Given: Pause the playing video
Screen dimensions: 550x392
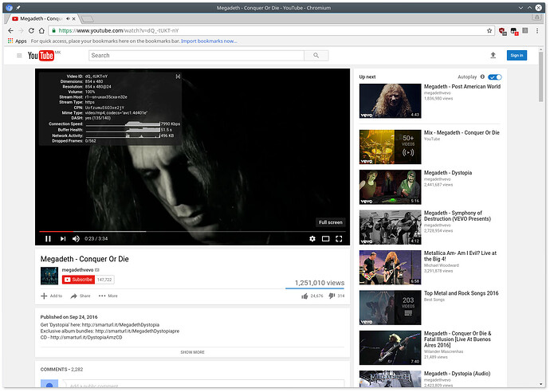Looking at the screenshot, I should (48, 238).
